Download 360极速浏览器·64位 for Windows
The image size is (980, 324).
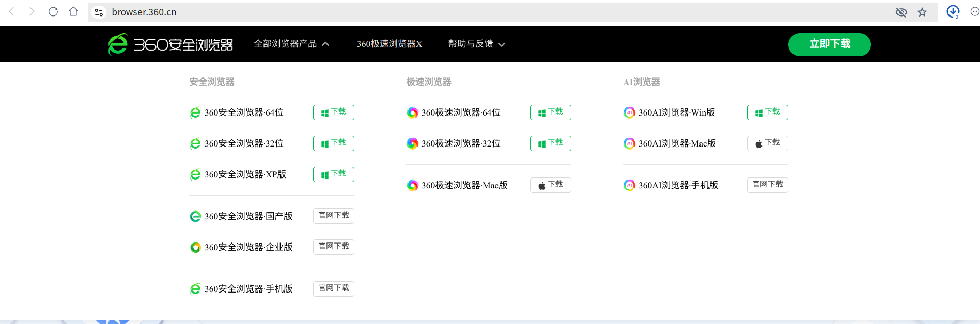(551, 112)
